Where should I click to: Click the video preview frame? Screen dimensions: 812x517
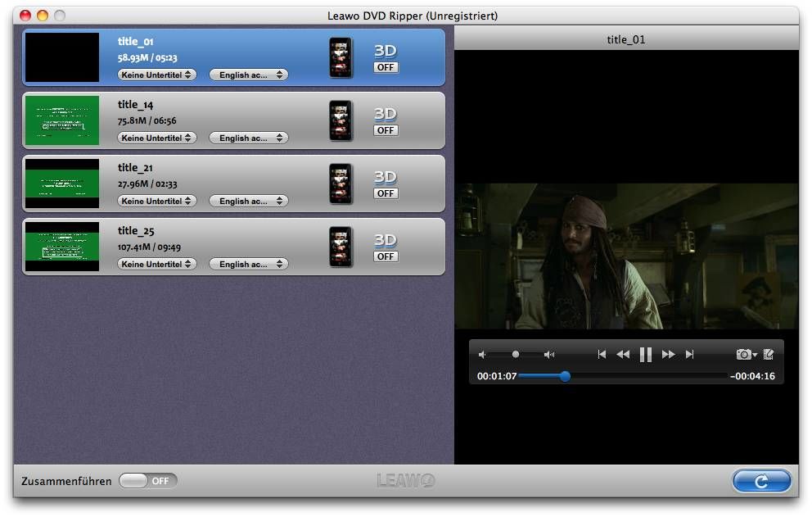(x=626, y=256)
